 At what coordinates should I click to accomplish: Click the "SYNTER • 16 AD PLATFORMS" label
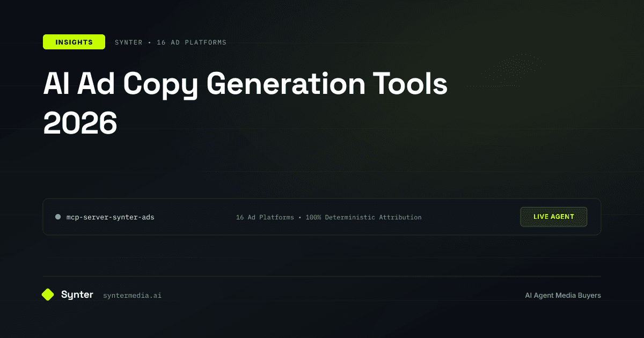171,42
